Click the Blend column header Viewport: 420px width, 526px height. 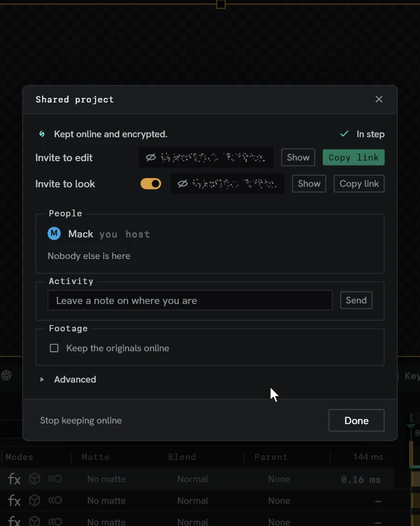click(182, 457)
